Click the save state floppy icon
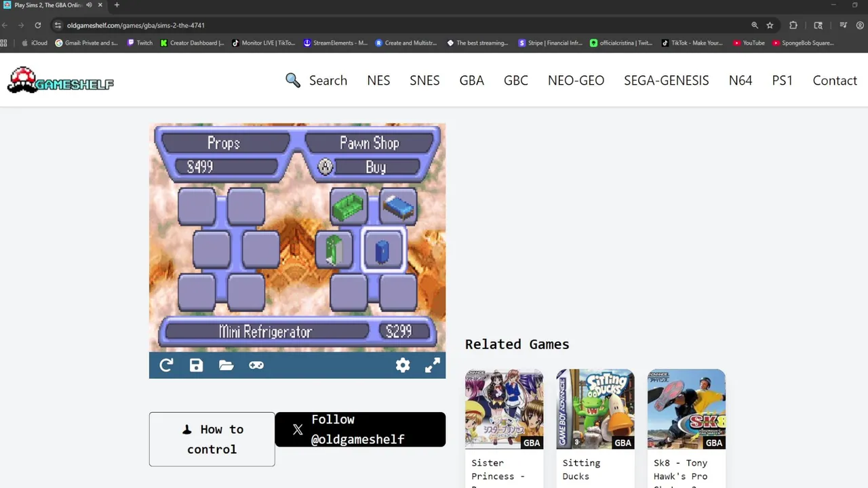868x488 pixels. tap(196, 365)
